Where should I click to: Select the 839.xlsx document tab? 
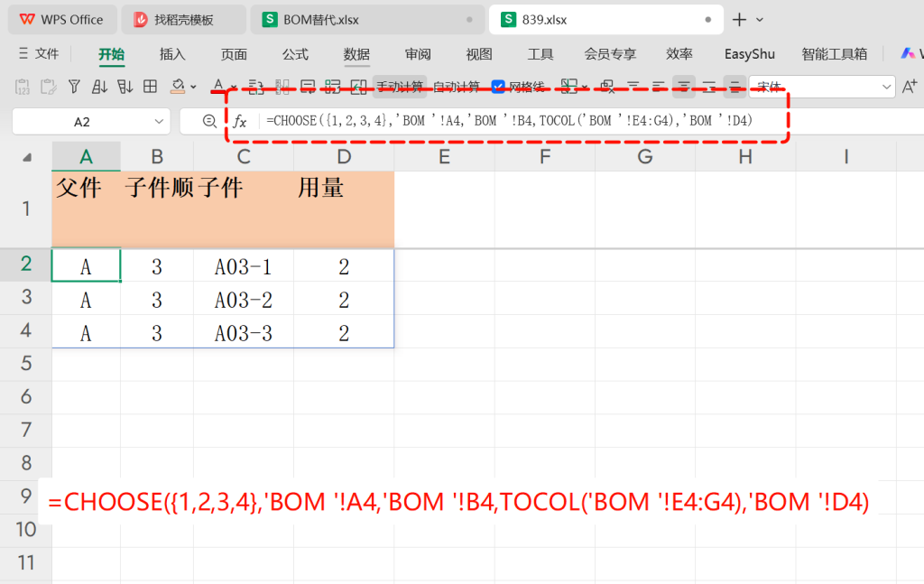pos(605,20)
